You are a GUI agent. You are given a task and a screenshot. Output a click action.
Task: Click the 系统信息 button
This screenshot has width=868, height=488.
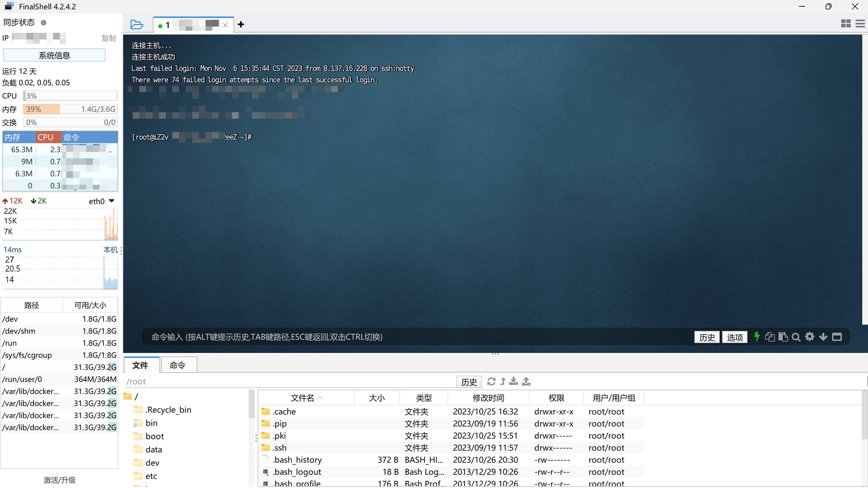54,55
